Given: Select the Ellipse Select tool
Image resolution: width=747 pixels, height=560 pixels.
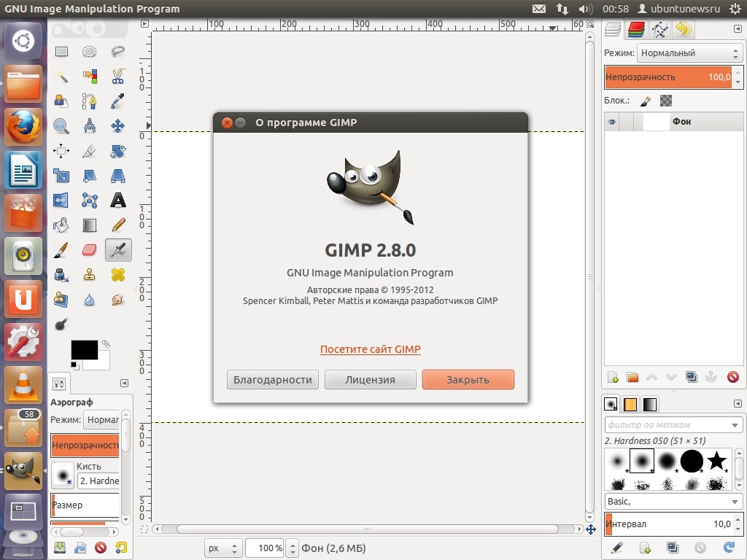Looking at the screenshot, I should [90, 52].
